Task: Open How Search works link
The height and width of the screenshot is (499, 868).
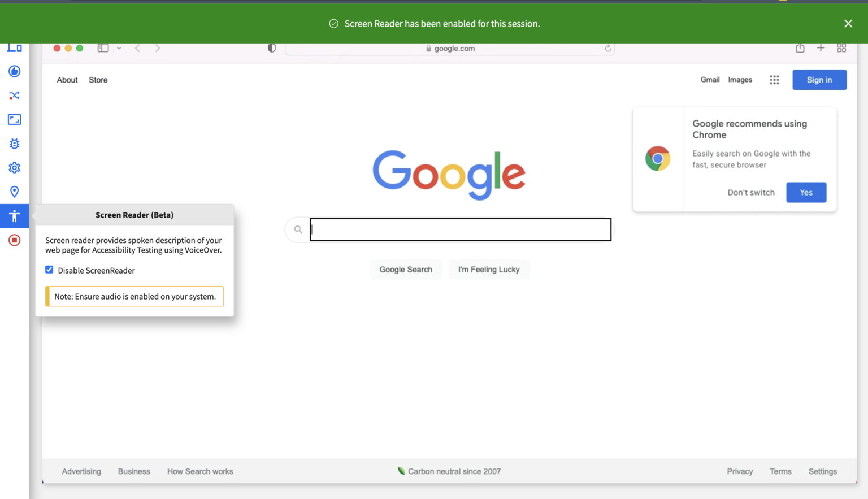Action: tap(200, 471)
